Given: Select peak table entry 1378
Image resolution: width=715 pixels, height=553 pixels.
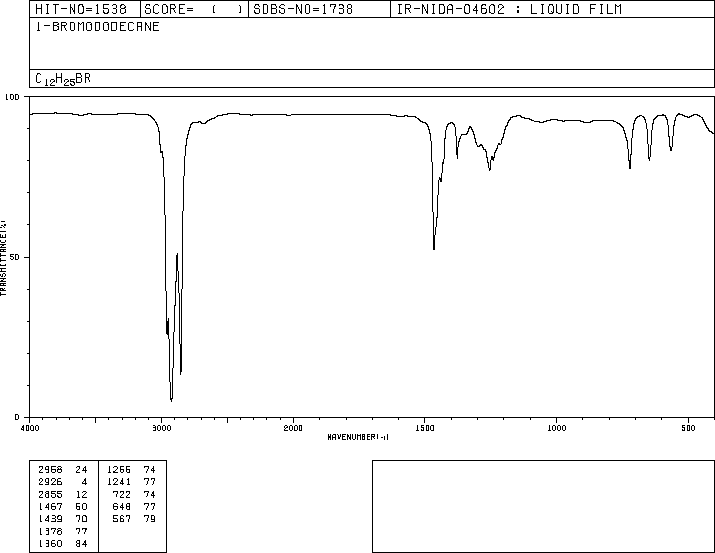Looking at the screenshot, I should click(50, 531).
